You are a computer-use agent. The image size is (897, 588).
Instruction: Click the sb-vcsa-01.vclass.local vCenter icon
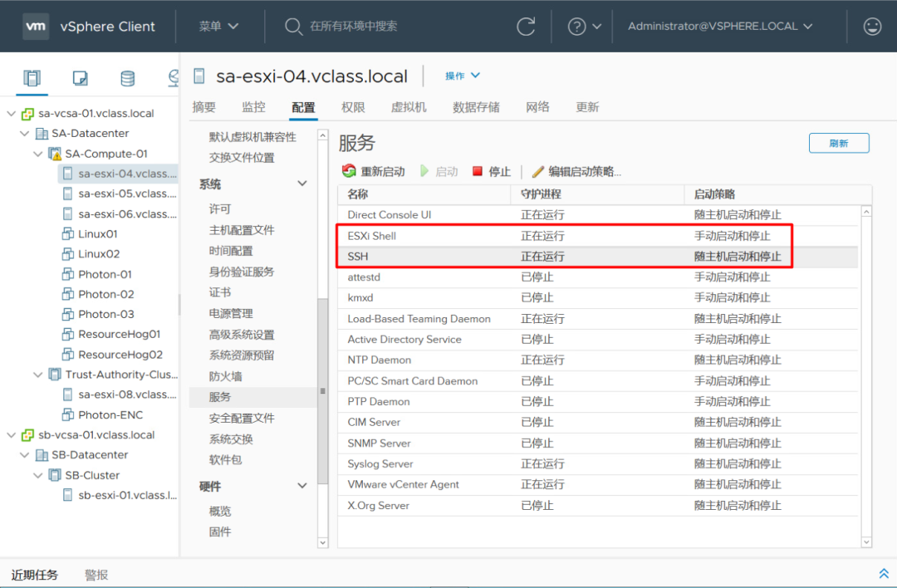(27, 435)
